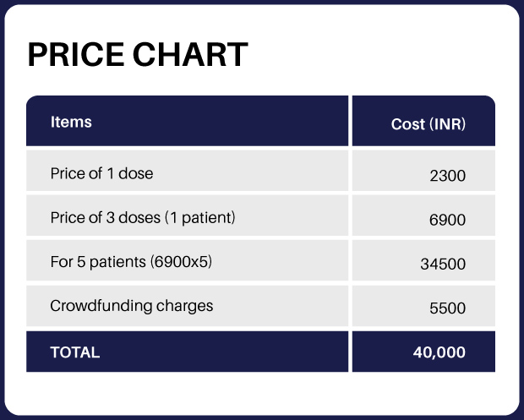Click the TOTAL row label
524x420 pixels.
pos(75,352)
